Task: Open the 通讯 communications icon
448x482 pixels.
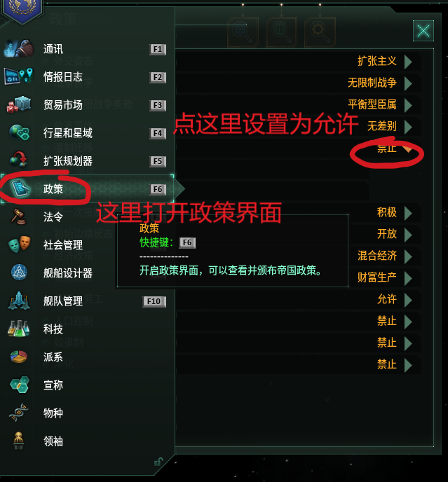Action: tap(19, 48)
